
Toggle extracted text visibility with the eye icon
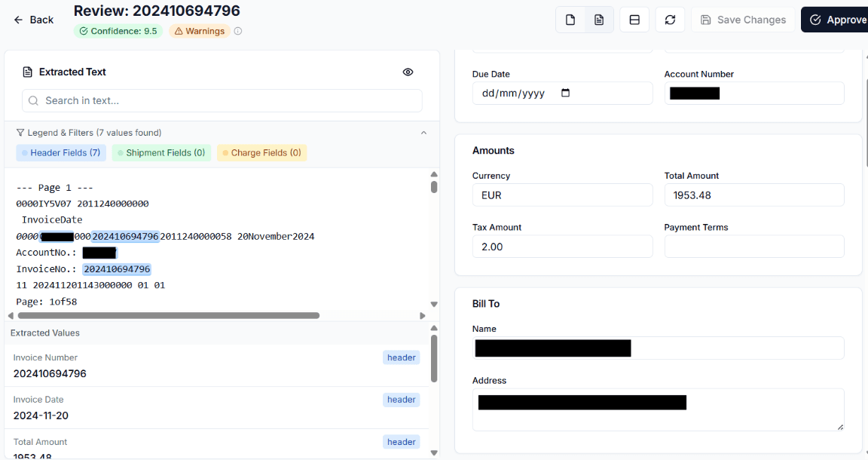point(408,72)
